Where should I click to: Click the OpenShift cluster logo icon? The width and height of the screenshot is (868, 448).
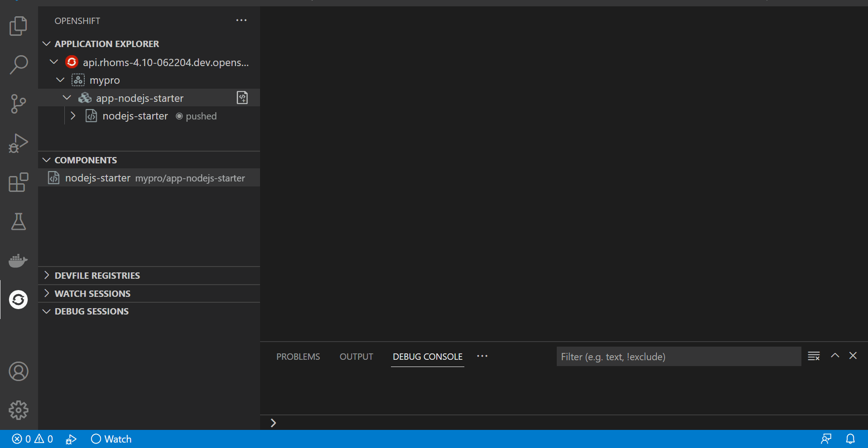(72, 62)
